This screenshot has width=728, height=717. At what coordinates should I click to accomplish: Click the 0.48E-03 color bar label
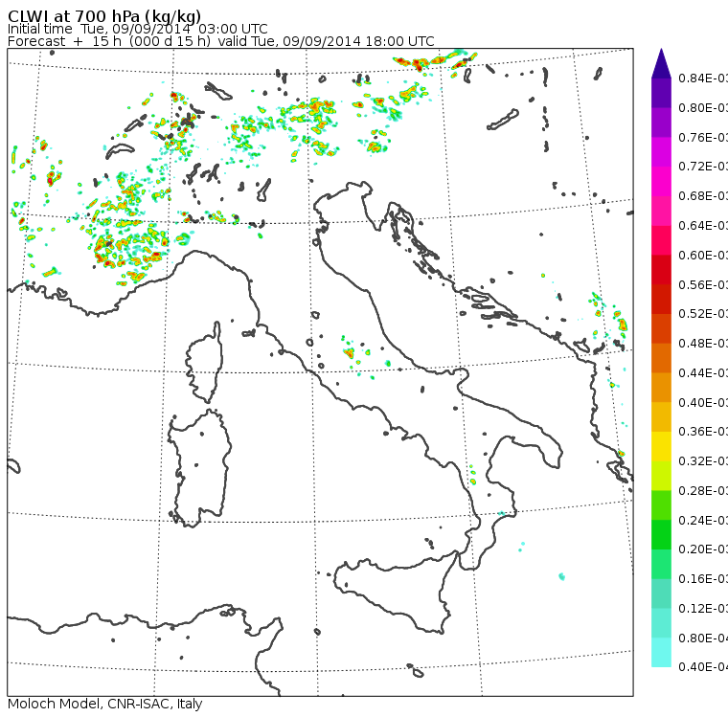coord(703,344)
